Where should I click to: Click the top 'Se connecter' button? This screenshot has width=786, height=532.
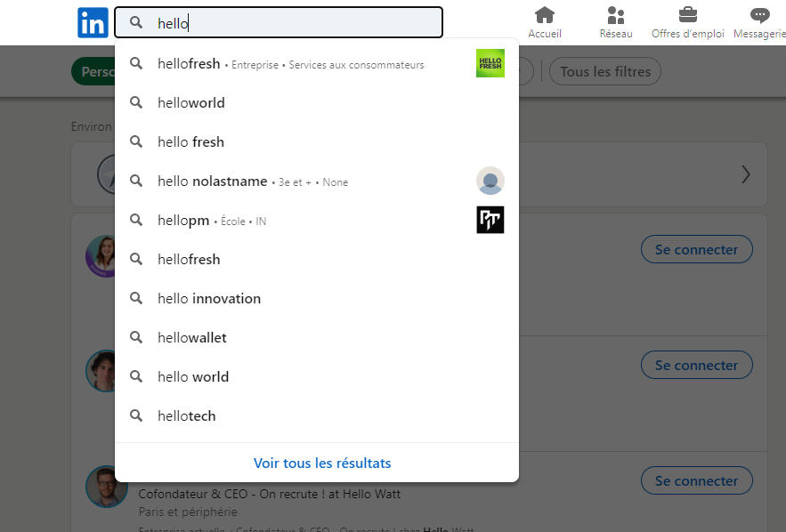pos(696,249)
